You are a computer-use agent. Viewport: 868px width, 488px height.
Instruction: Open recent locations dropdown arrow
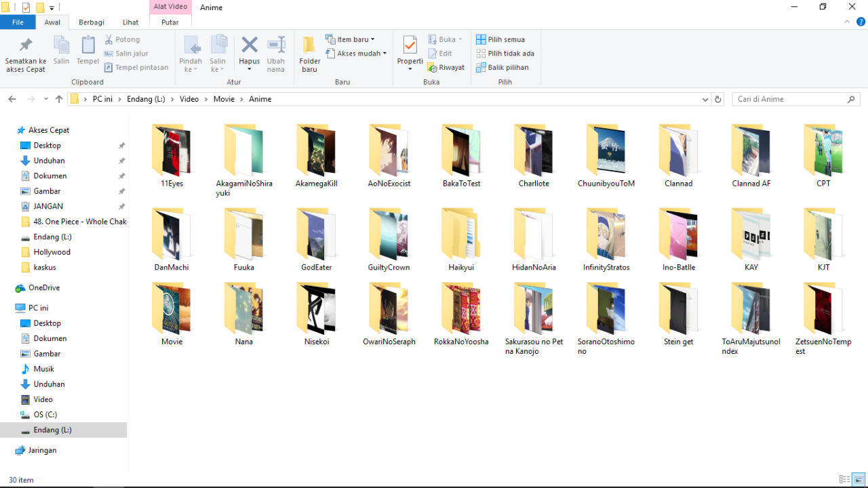(46, 99)
